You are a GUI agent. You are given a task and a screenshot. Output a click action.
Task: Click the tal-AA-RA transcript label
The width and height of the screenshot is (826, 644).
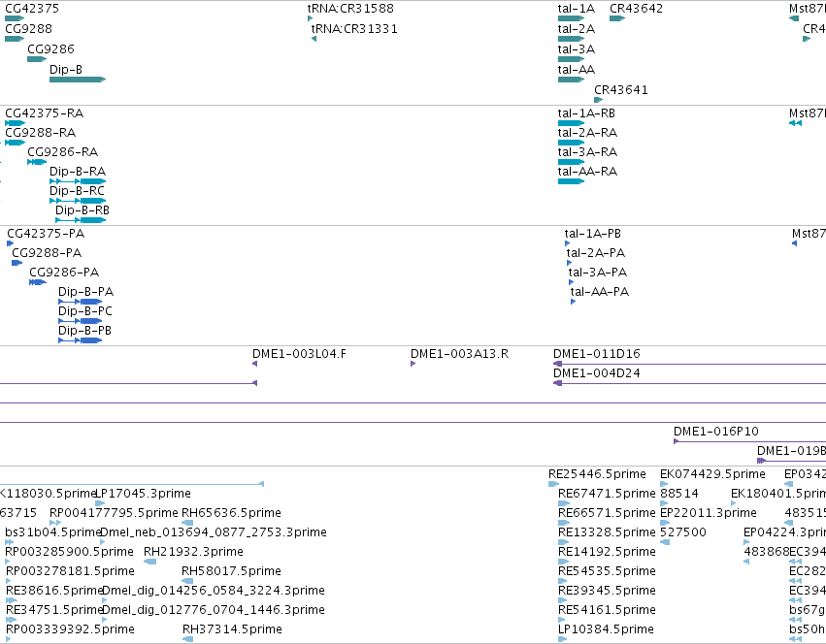587,171
